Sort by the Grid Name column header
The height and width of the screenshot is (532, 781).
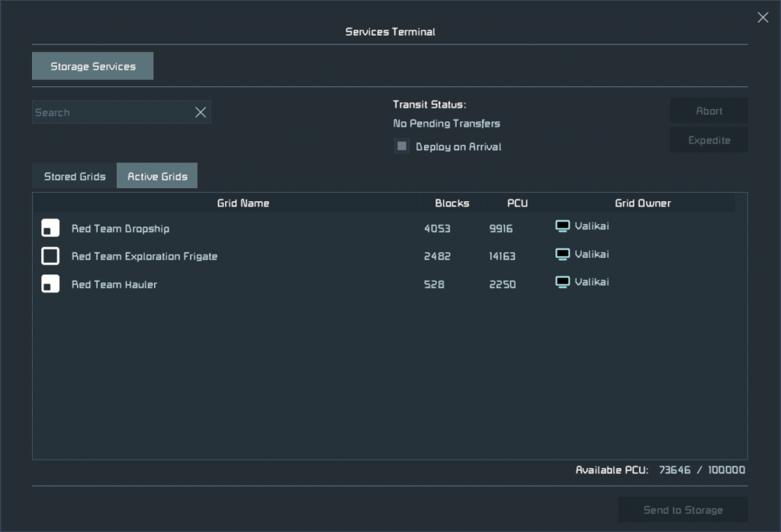[243, 203]
